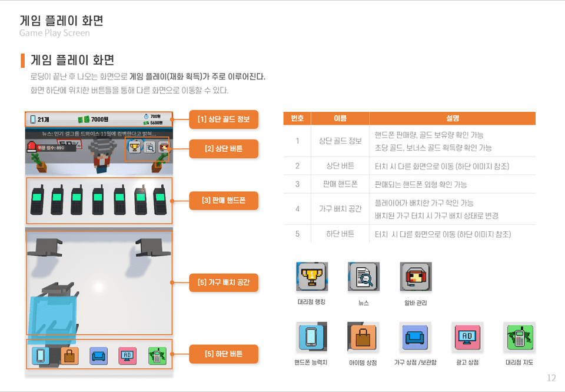The image size is (565, 392).
Task: Tap the green store map button in game
Action: coord(157,356)
